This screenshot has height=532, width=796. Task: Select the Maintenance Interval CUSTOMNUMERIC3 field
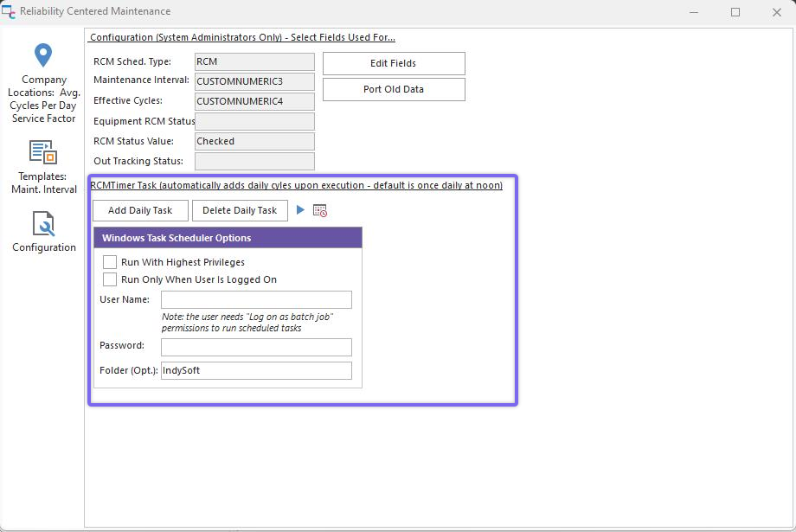coord(254,81)
